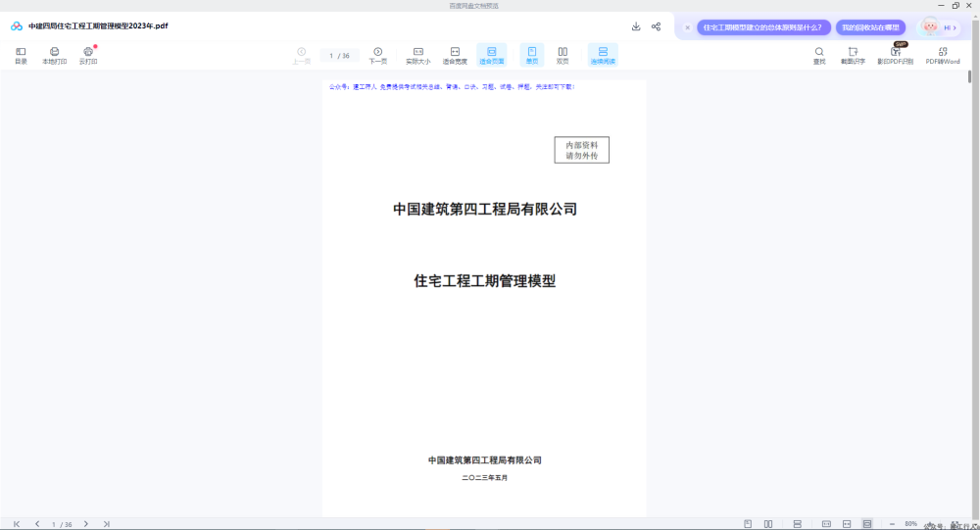Screen dimensions: 980x530
Task: Jump to first page in bottom bar
Action: 17,524
